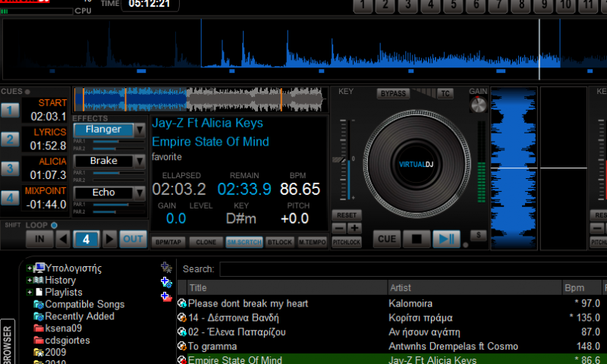Open the 2009 folder

tap(49, 353)
